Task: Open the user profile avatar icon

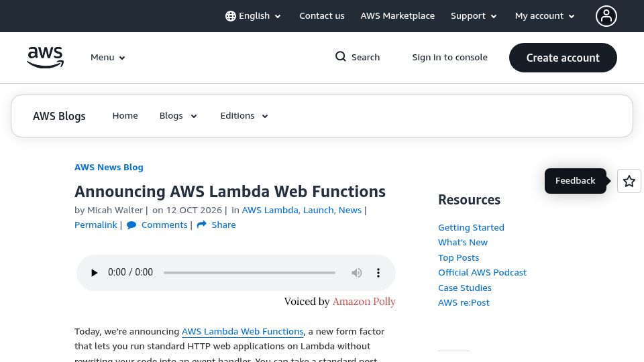Action: (606, 16)
